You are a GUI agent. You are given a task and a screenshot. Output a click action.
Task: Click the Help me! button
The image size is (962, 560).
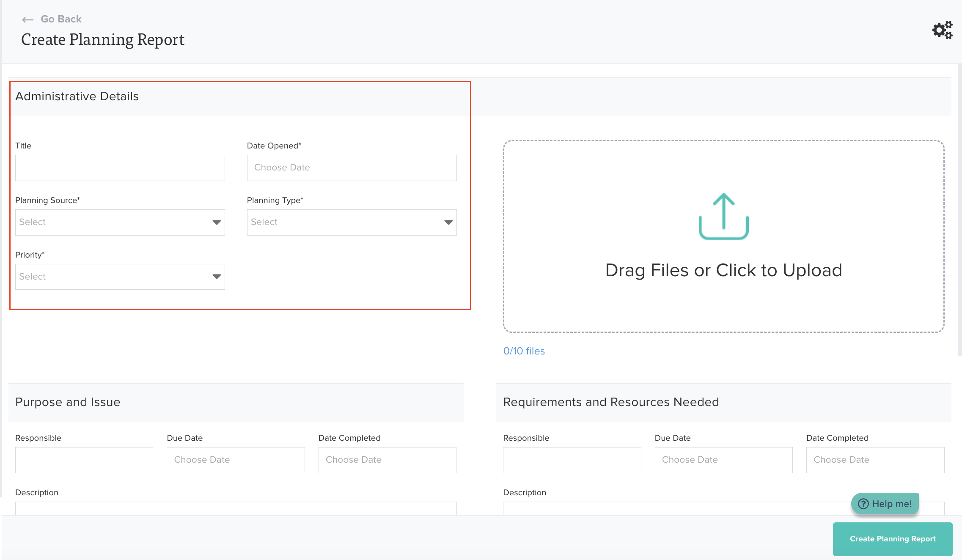pos(885,504)
